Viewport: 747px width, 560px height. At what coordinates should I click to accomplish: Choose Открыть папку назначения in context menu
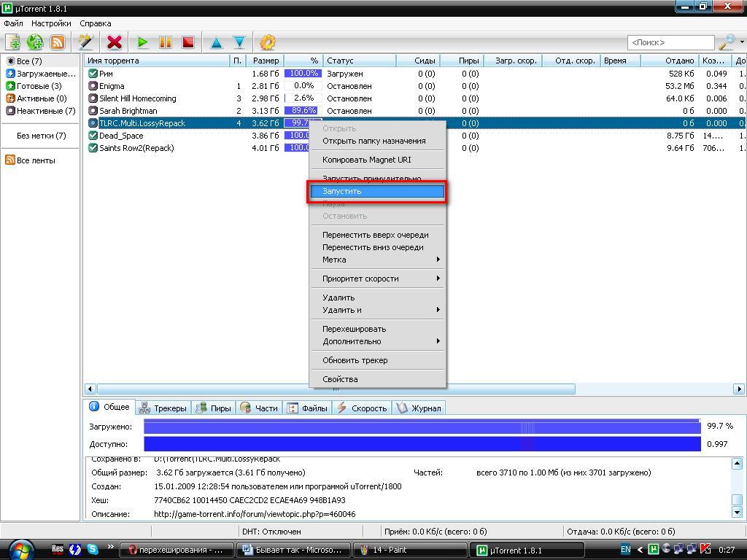(377, 141)
